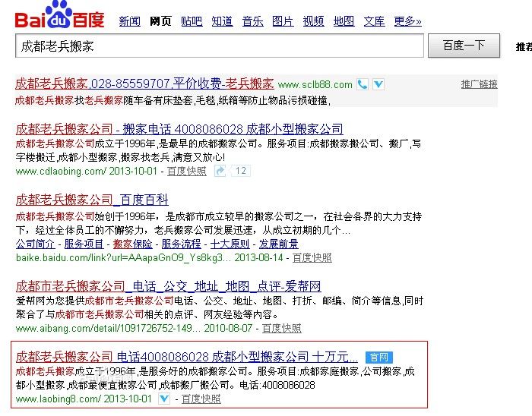The width and height of the screenshot is (532, 416).
Task: Open the 新闻 tab
Action: [130, 21]
